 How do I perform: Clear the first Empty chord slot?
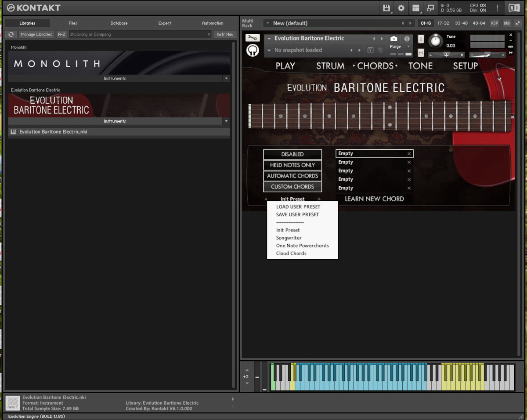409,154
